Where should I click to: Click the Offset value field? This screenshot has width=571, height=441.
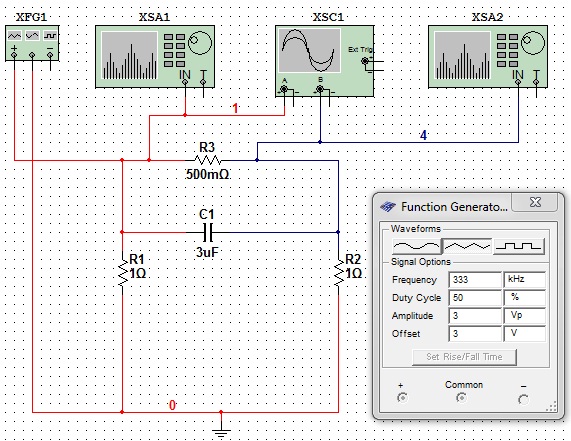coord(475,334)
